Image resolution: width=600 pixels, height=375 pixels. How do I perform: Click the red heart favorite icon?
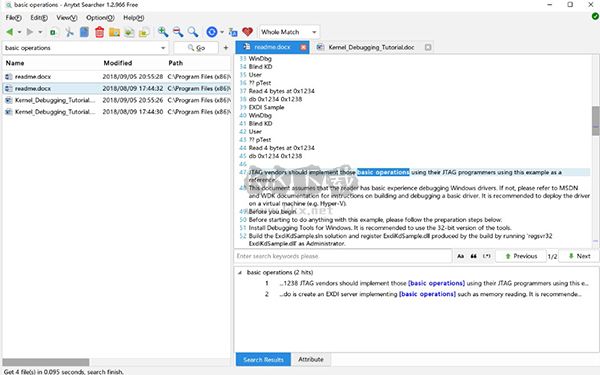[x=248, y=32]
